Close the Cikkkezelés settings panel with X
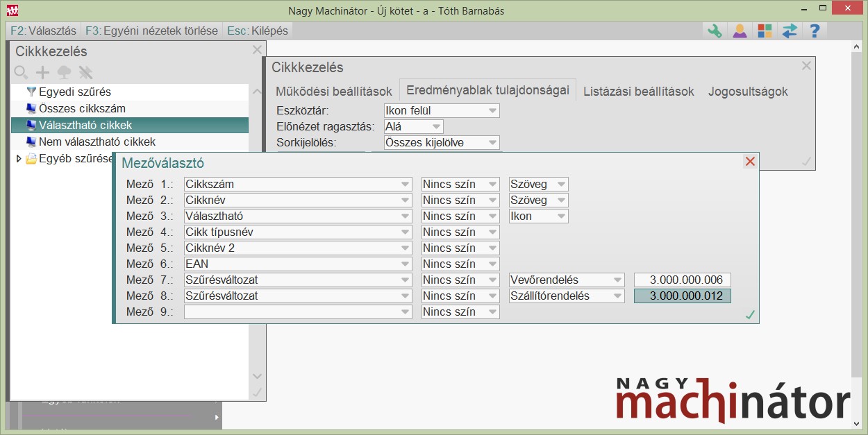 click(x=806, y=66)
